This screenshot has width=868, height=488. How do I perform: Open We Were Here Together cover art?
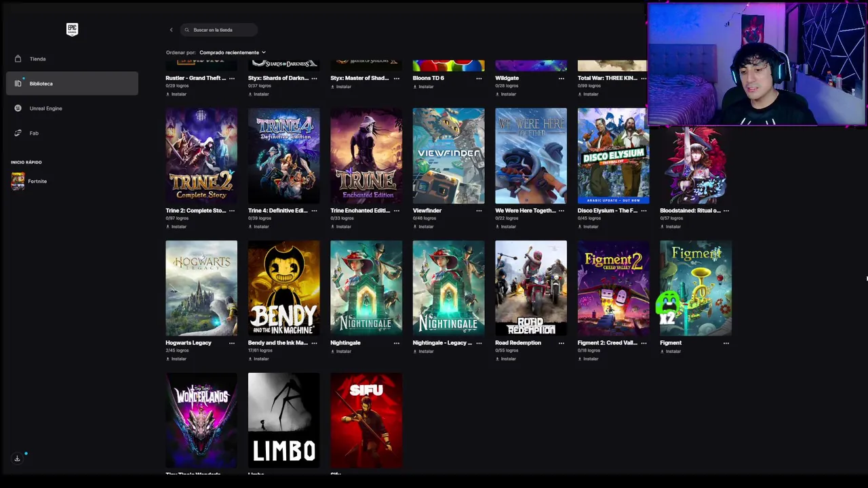click(x=531, y=156)
